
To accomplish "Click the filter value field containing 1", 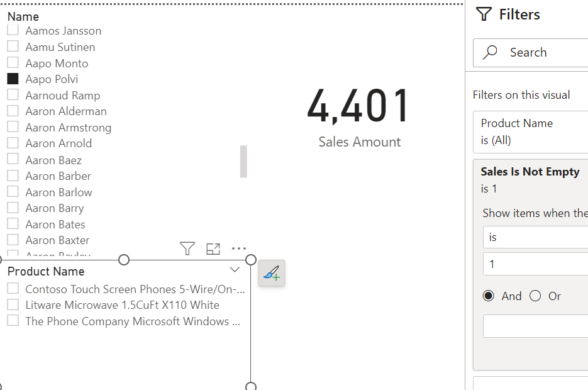I will (535, 264).
